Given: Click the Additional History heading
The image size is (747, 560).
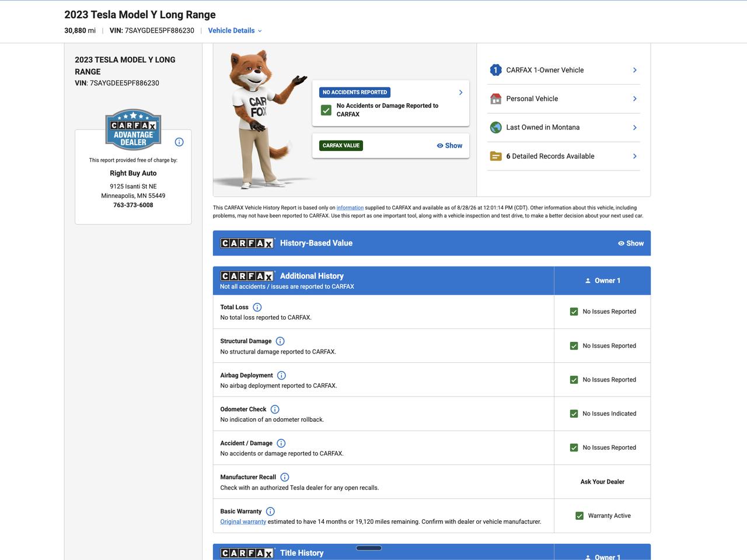Looking at the screenshot, I should click(312, 276).
